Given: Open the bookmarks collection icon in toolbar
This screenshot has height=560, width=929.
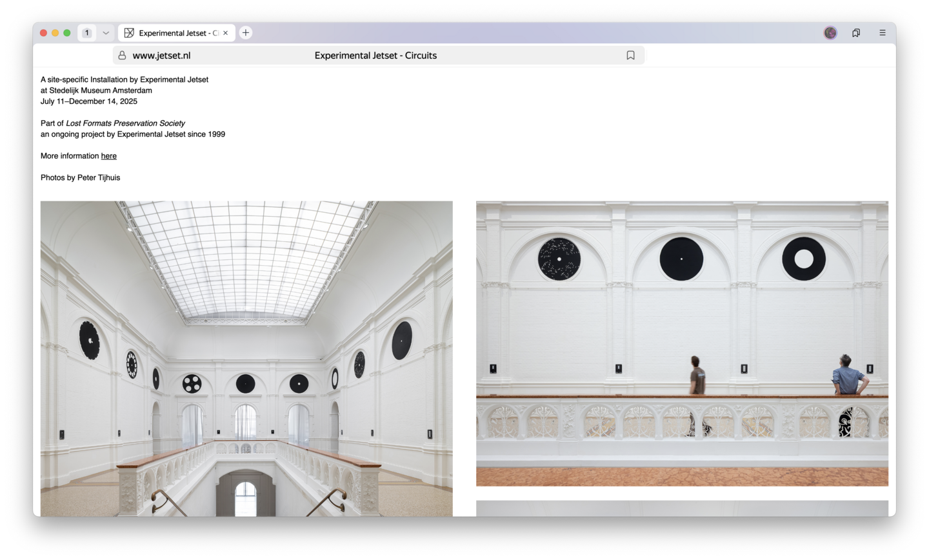Looking at the screenshot, I should tap(856, 33).
